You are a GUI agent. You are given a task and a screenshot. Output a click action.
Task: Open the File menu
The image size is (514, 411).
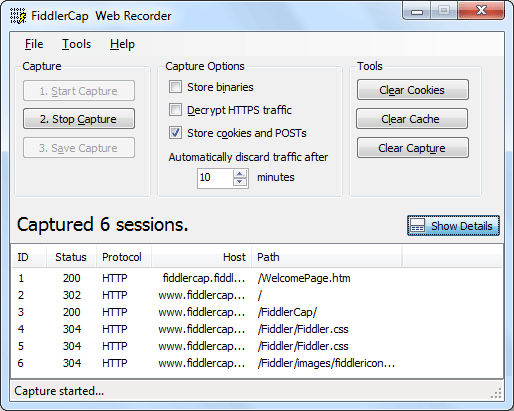coord(34,44)
